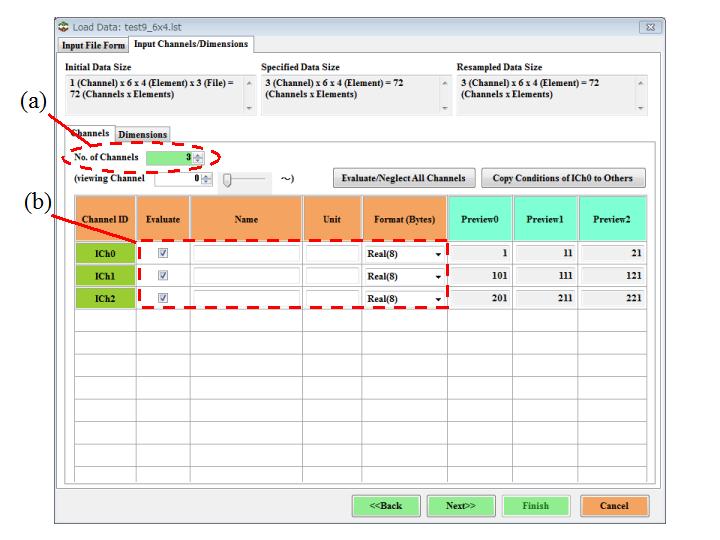720x540 pixels.
Task: Click the viewing Channel number stepper
Action: 207,179
